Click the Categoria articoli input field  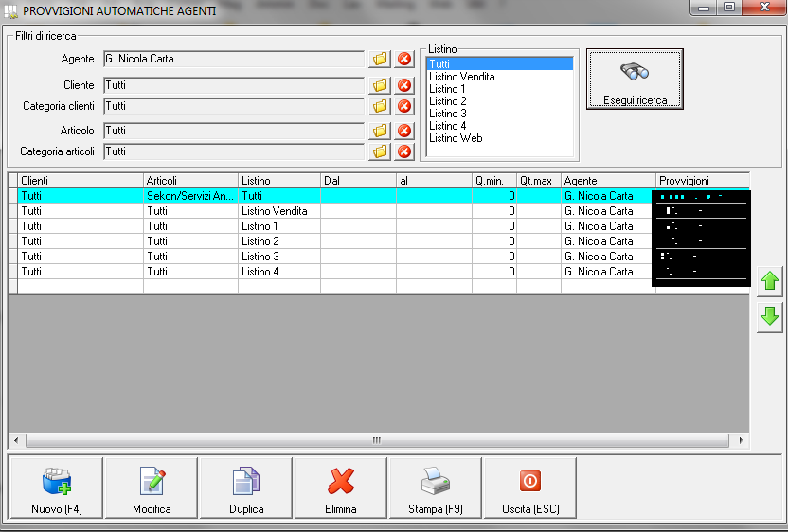[234, 151]
